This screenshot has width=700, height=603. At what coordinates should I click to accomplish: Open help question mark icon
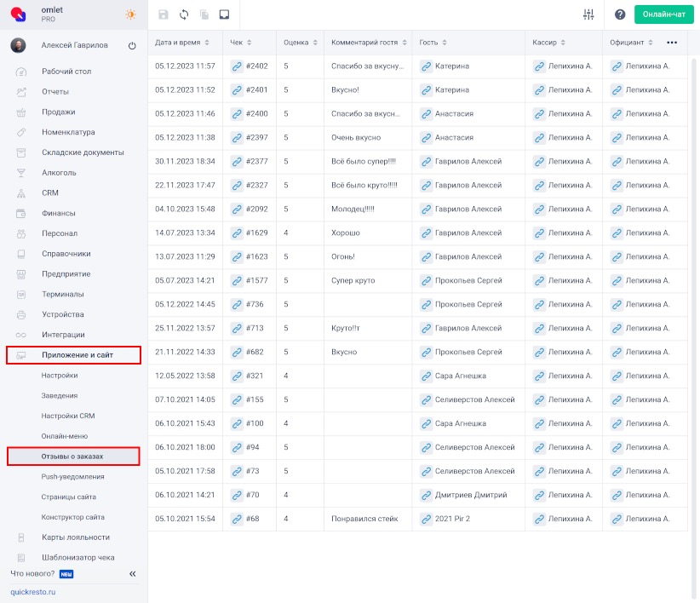(x=620, y=14)
